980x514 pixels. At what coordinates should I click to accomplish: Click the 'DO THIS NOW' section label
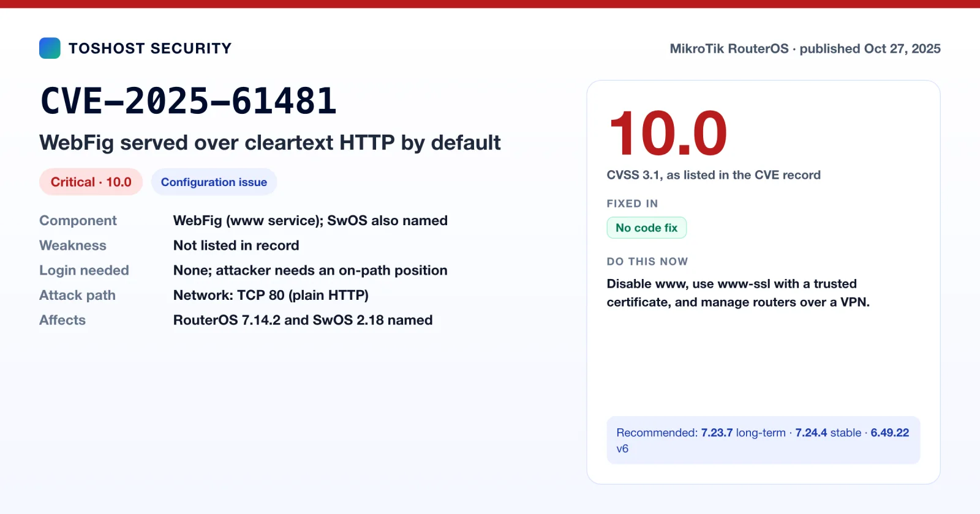tap(647, 262)
